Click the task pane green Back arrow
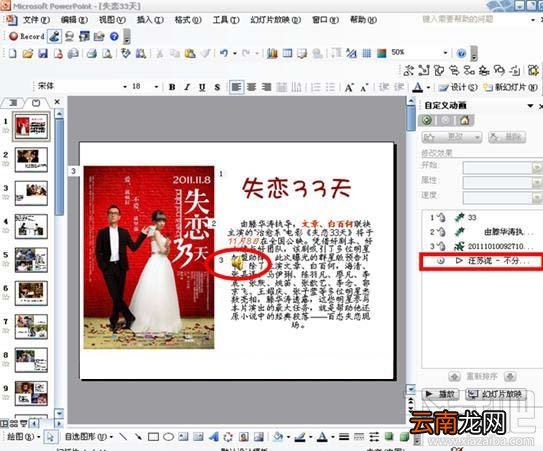The image size is (543, 451). coord(427,120)
